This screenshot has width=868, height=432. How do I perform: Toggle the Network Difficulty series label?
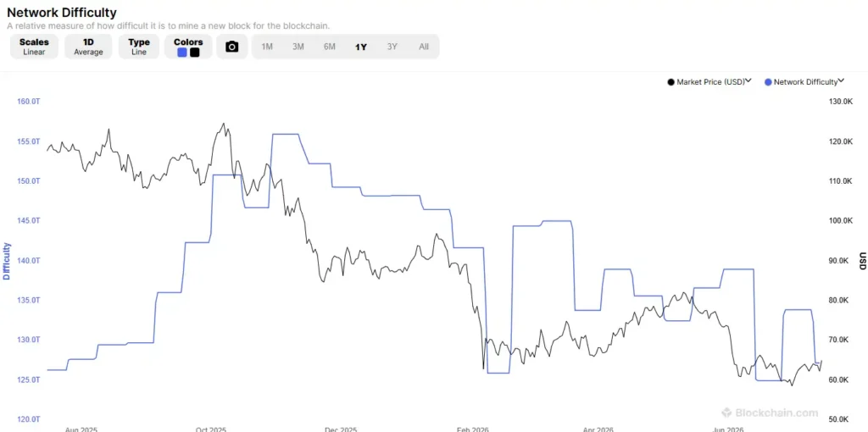point(805,82)
